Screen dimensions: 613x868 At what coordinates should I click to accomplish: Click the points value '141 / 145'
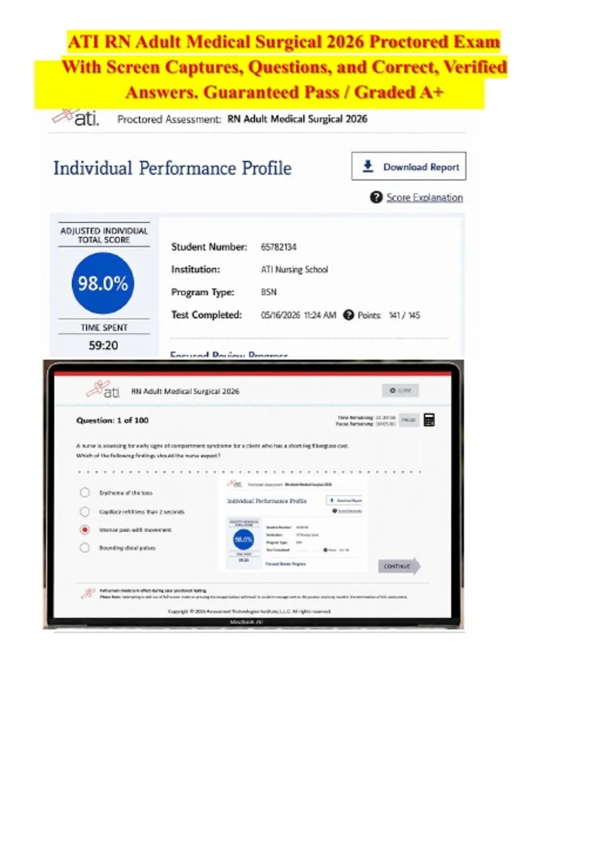[404, 315]
